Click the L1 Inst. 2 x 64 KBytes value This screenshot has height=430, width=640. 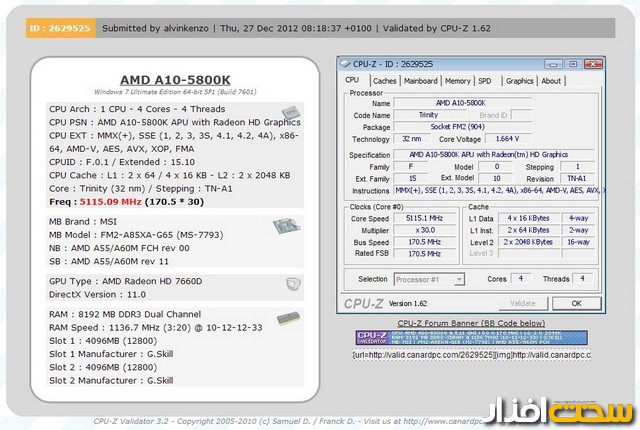pyautogui.click(x=528, y=230)
